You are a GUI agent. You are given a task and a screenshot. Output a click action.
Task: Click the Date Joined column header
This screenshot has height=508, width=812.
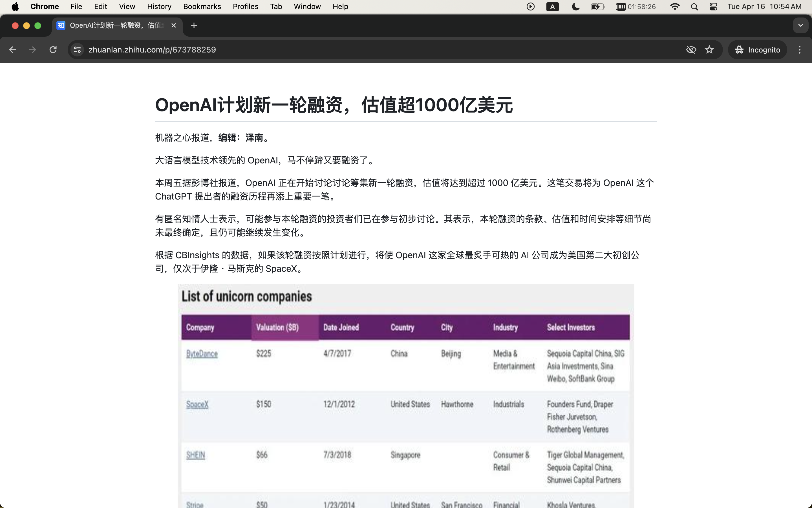341,327
